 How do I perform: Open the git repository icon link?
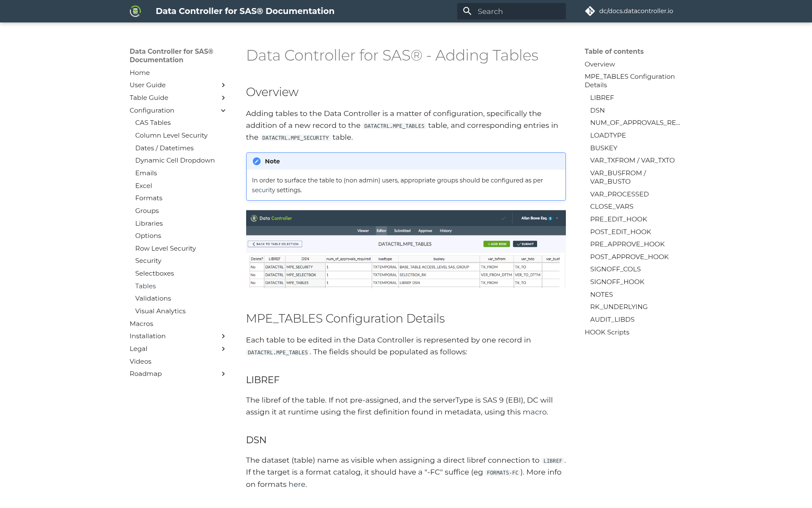click(590, 11)
